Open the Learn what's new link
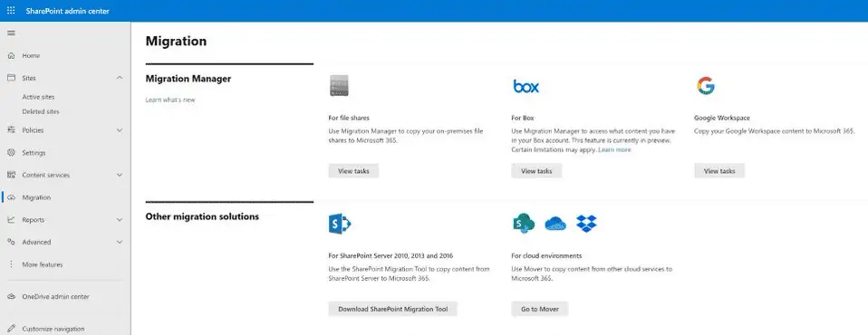 pyautogui.click(x=170, y=100)
